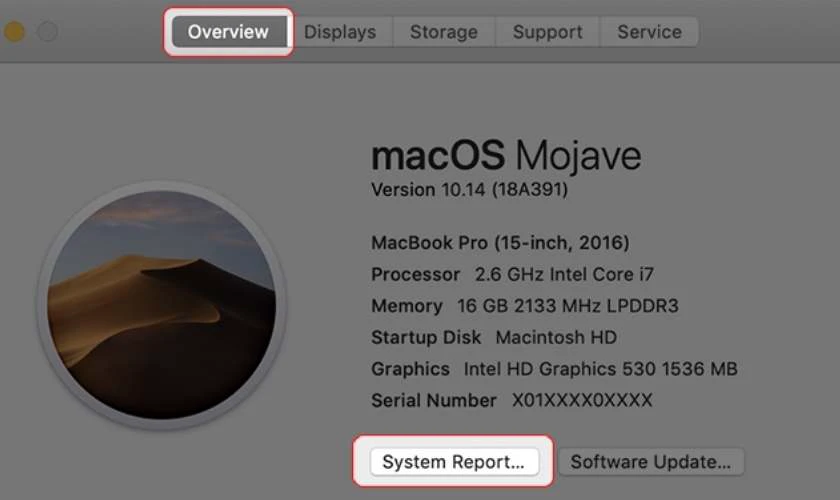Minimize window with yellow button

(14, 32)
